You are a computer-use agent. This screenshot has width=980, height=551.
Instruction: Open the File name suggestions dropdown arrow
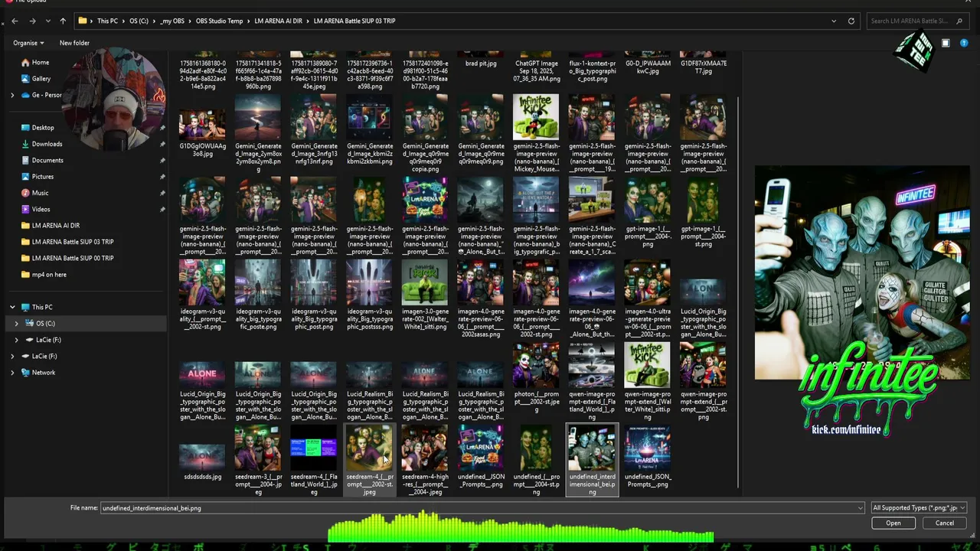tap(861, 508)
